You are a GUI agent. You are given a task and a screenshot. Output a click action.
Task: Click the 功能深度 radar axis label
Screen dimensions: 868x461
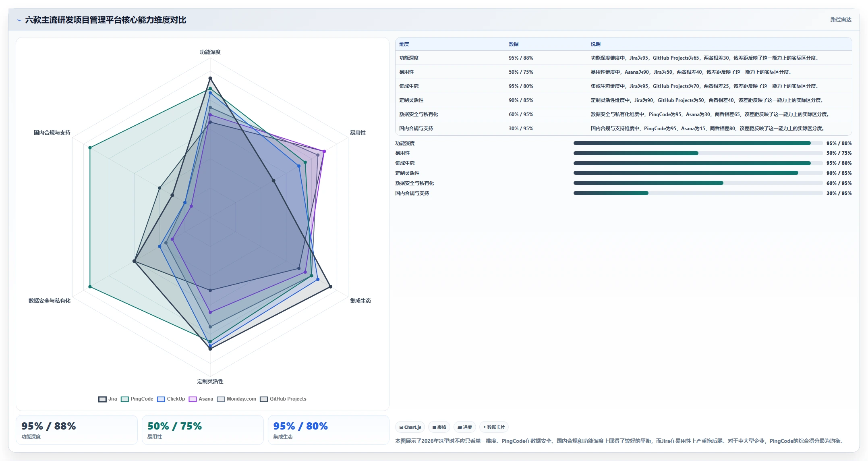[210, 52]
